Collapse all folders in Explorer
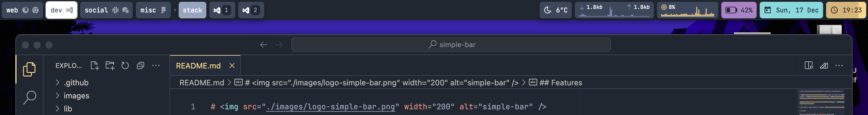 point(141,66)
